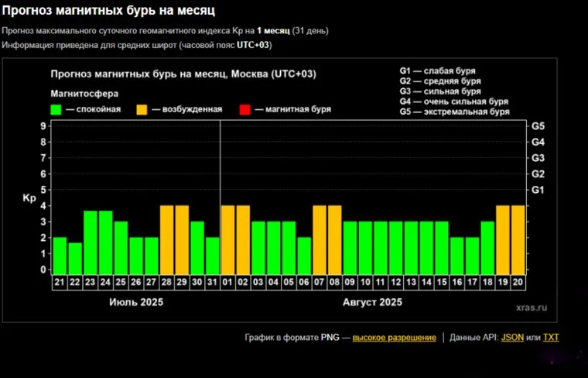
Task: Open the TXT API data link
Action: pyautogui.click(x=550, y=337)
